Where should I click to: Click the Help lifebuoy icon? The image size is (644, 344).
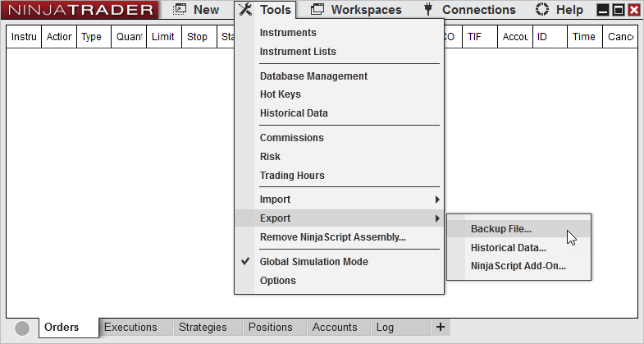tap(541, 10)
